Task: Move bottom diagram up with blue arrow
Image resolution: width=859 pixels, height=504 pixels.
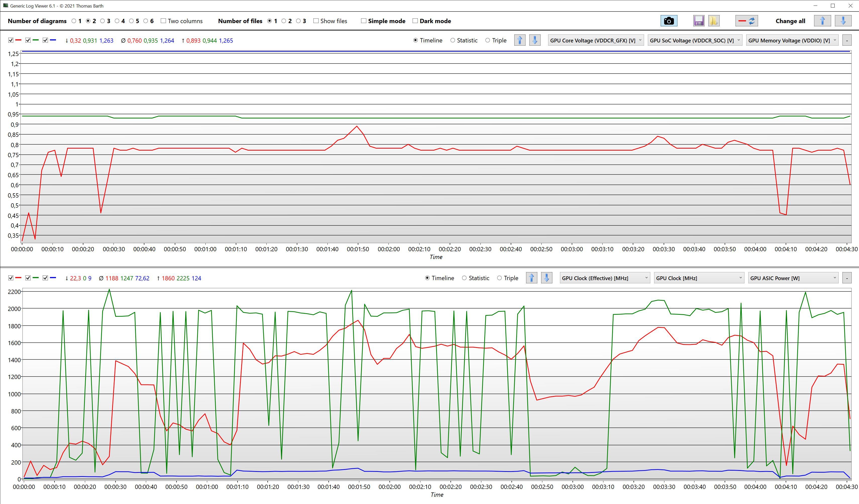Action: [x=532, y=278]
